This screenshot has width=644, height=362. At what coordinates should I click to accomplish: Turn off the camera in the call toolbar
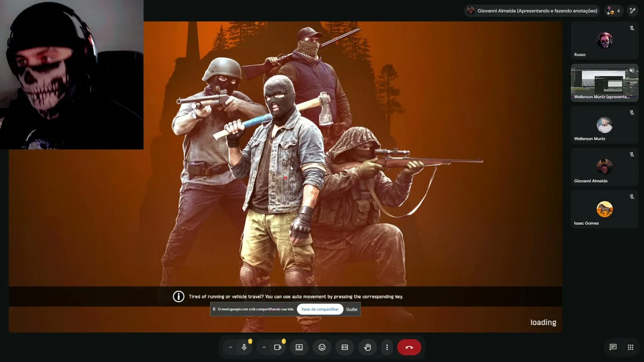click(277, 347)
